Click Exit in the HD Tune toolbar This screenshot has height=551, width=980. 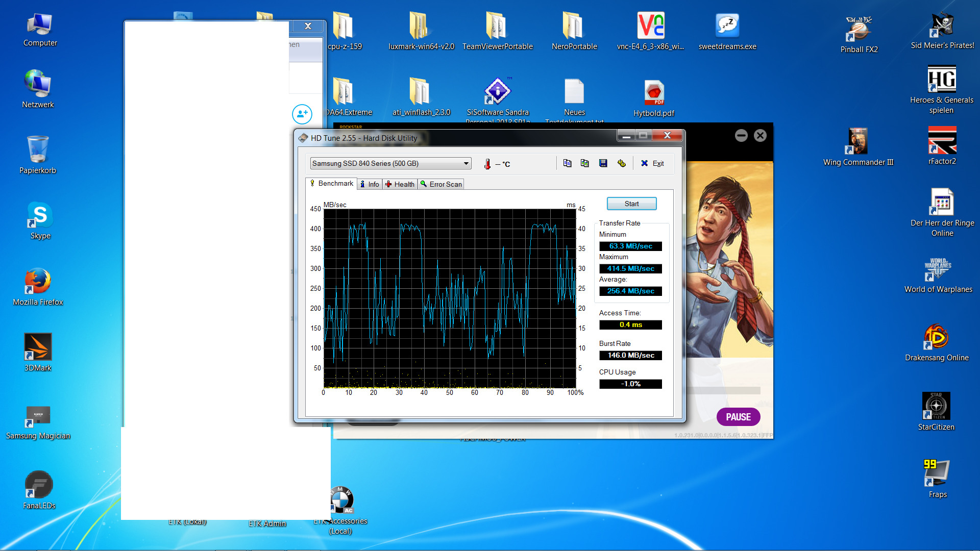point(652,163)
